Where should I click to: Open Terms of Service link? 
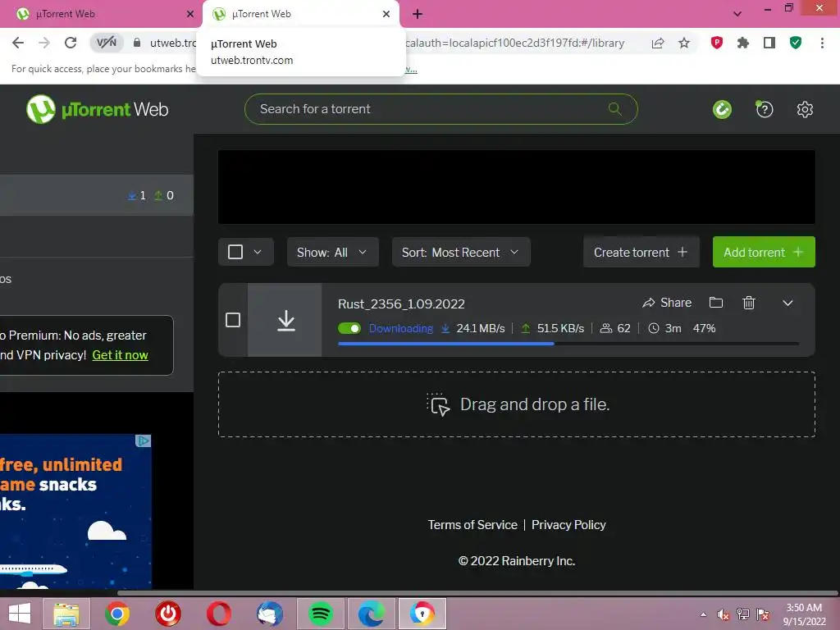(x=472, y=524)
